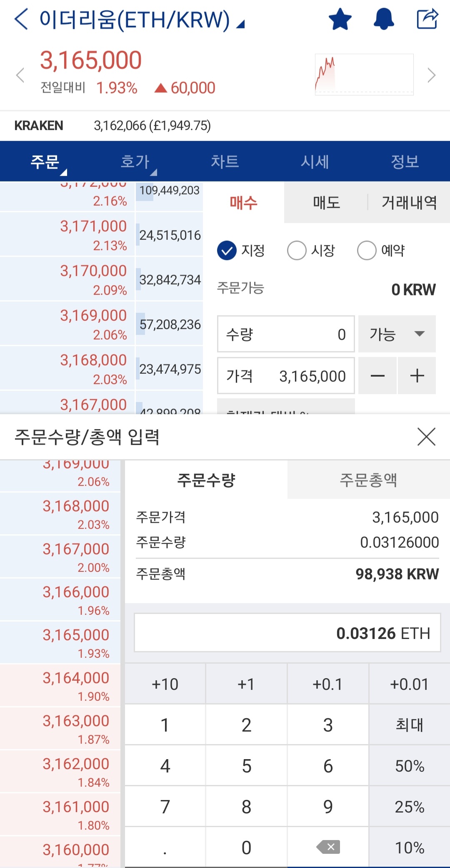Tap the +0.1 quantity button
Screen dimensions: 450x868
(x=328, y=684)
